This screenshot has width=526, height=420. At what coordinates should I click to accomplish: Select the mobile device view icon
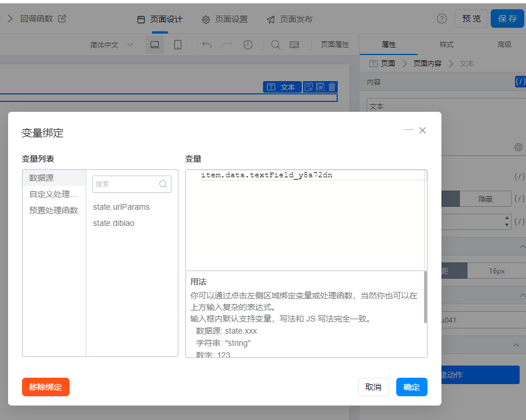coord(178,45)
